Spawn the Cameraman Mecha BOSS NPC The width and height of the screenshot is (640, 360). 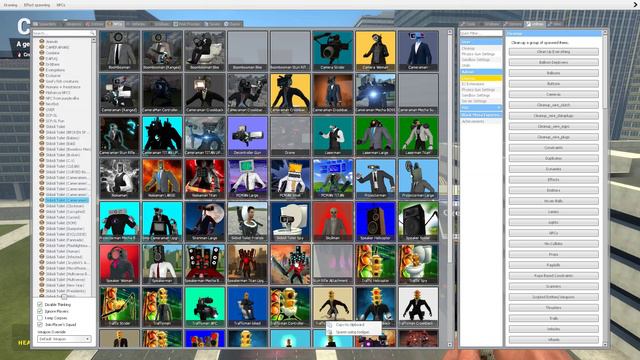click(x=375, y=93)
